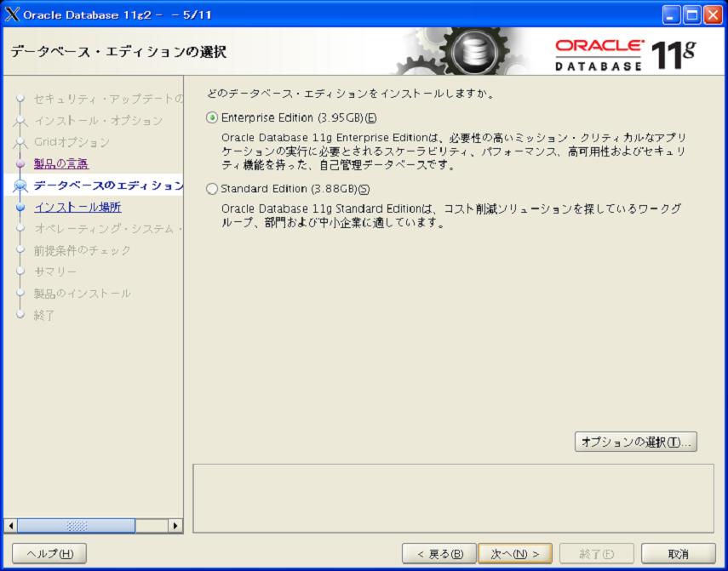Go back with the 戻る(B) button
The width and height of the screenshot is (728, 571).
[439, 553]
